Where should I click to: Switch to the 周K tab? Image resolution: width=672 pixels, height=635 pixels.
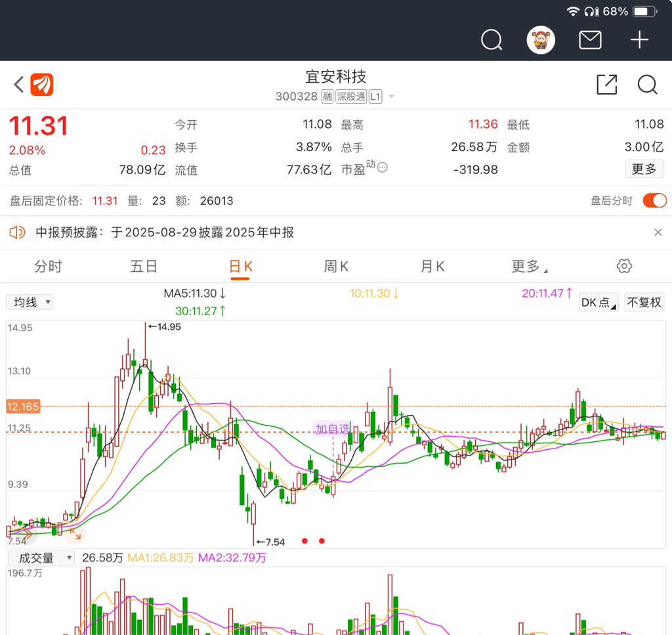coord(337,267)
